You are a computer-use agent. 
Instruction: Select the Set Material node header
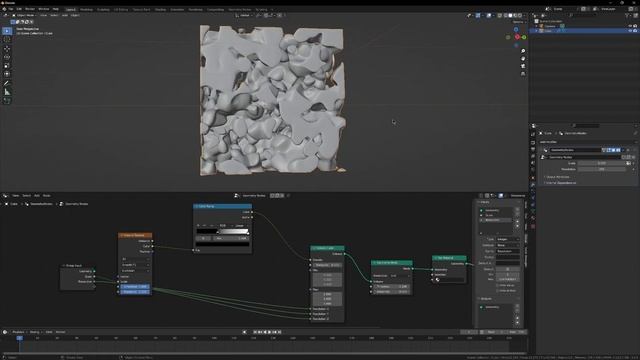coord(449,258)
